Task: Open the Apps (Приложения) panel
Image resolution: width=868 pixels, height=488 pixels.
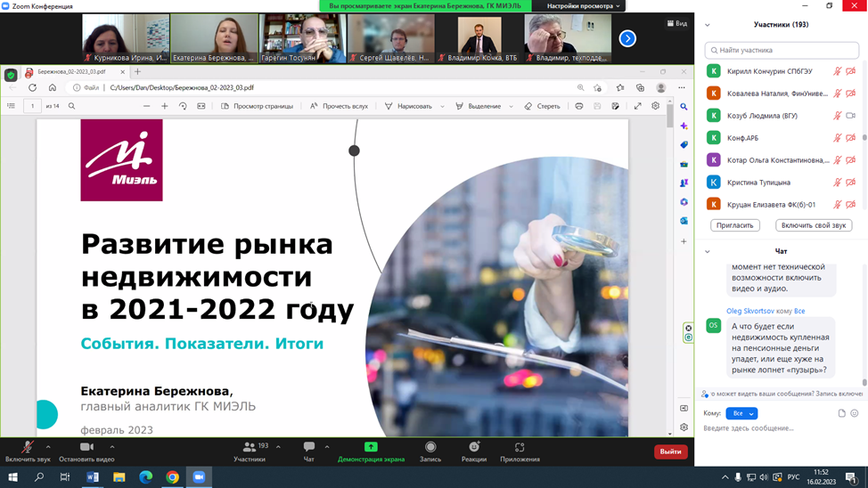Action: pos(520,448)
